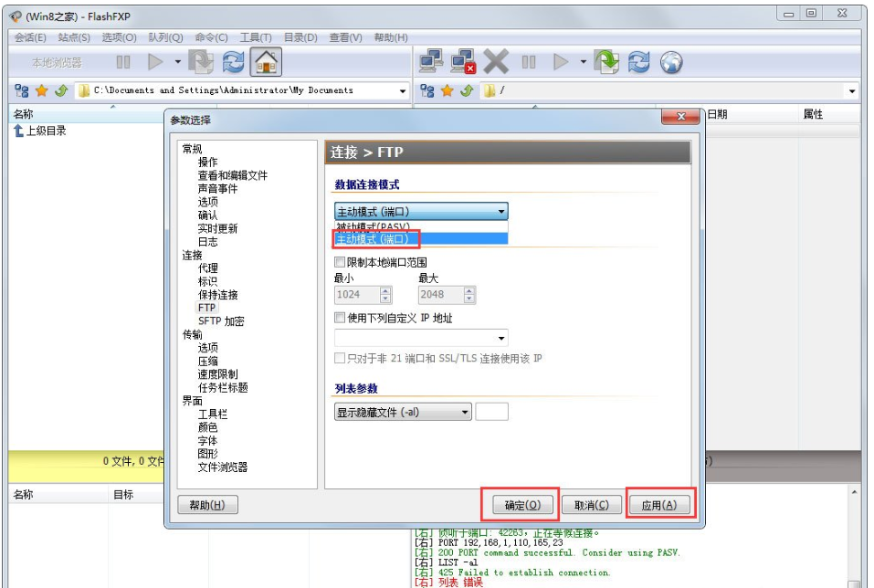Click local pane up-directory arrow icon
Screen dimensions: 874x588
(61, 90)
